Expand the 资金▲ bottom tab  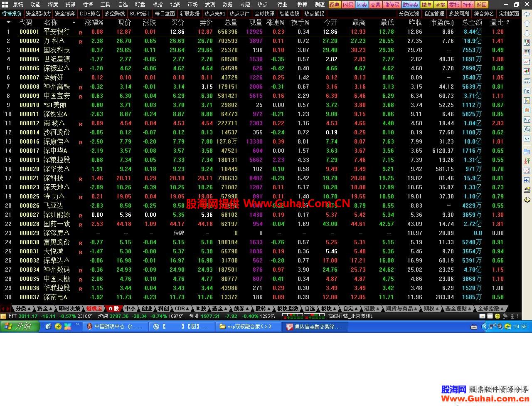45,309
